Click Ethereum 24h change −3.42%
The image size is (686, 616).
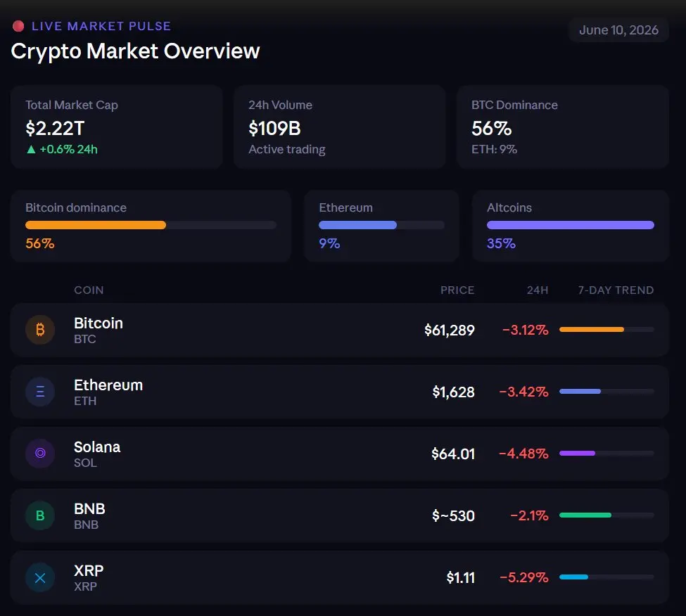tap(523, 392)
